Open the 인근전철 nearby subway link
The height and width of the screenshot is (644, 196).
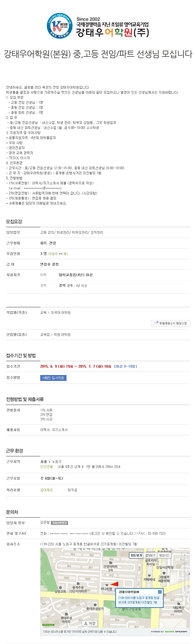point(47,467)
